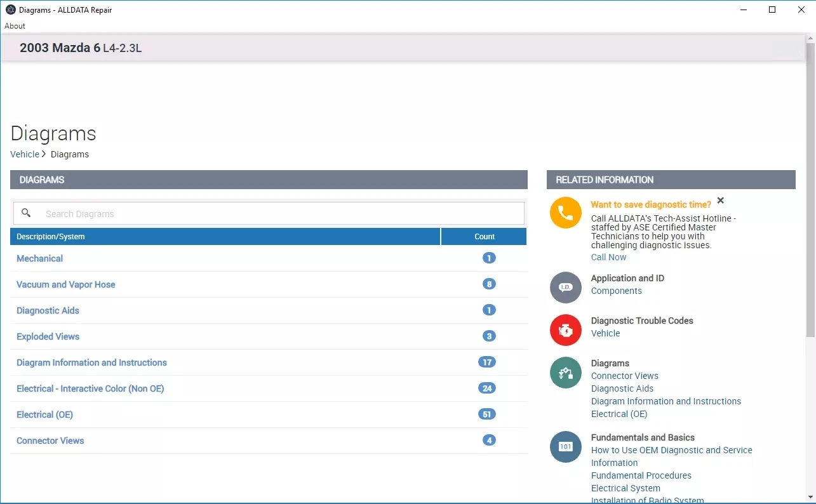Click the magnifier icon in search box

(x=26, y=213)
